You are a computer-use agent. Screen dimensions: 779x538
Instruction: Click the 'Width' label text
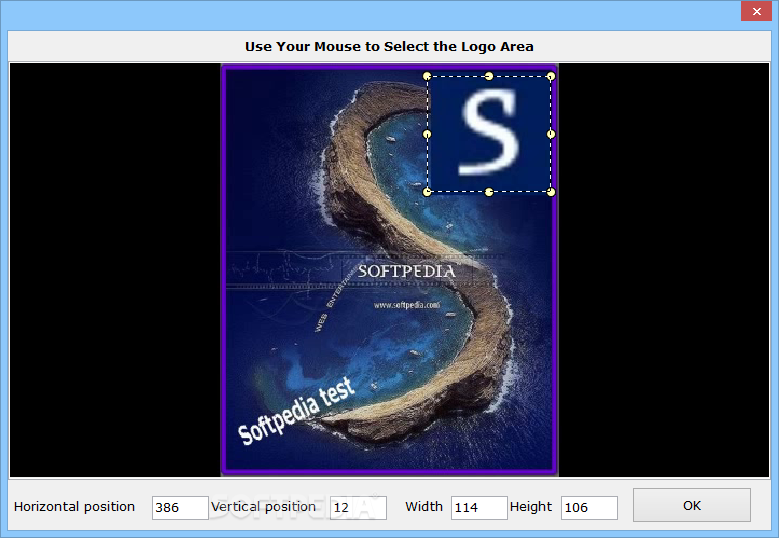click(424, 507)
